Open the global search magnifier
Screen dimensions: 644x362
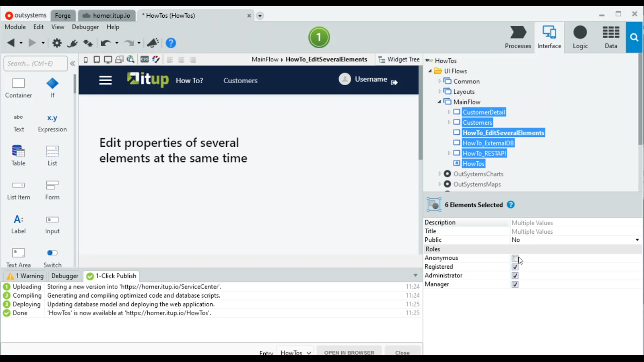[x=634, y=37]
